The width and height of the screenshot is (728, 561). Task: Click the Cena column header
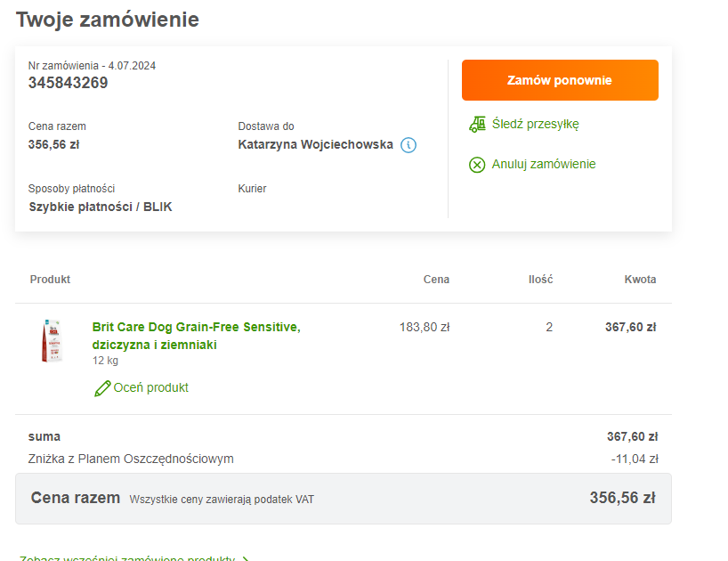click(x=436, y=279)
